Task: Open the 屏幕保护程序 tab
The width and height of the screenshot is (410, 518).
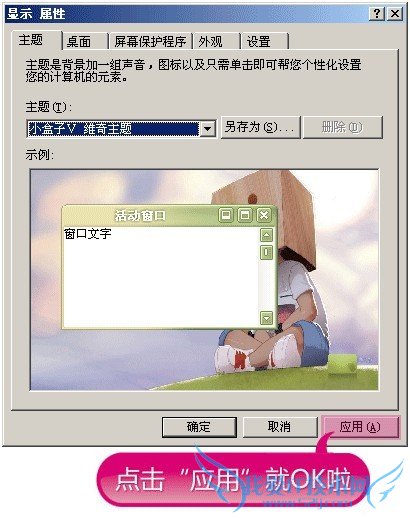Action: [150, 42]
